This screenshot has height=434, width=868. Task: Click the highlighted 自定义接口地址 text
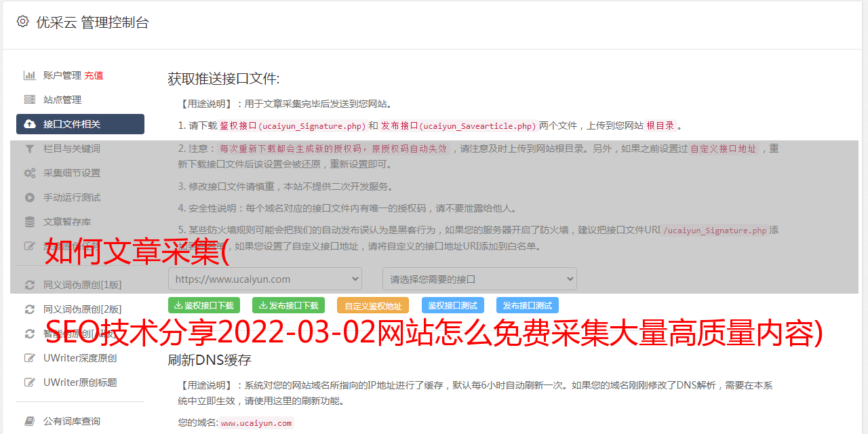pyautogui.click(x=724, y=149)
